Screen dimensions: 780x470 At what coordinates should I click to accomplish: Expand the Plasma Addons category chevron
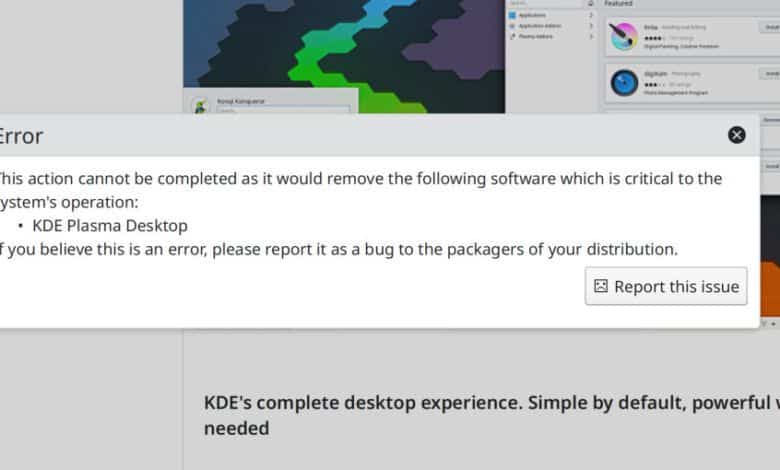tap(591, 36)
